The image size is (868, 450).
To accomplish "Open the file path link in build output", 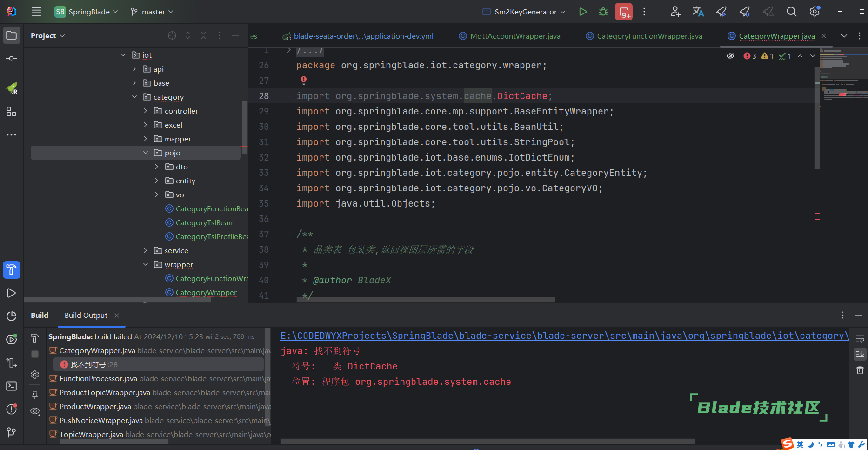I will pos(565,336).
